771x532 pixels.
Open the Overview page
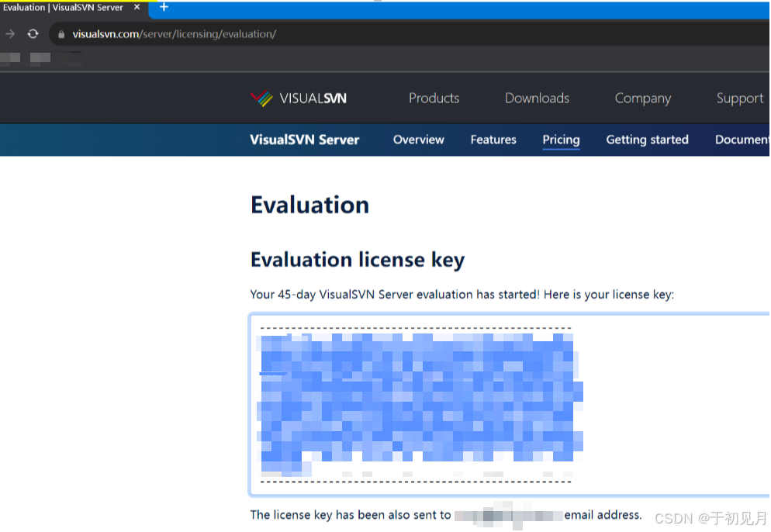click(418, 140)
